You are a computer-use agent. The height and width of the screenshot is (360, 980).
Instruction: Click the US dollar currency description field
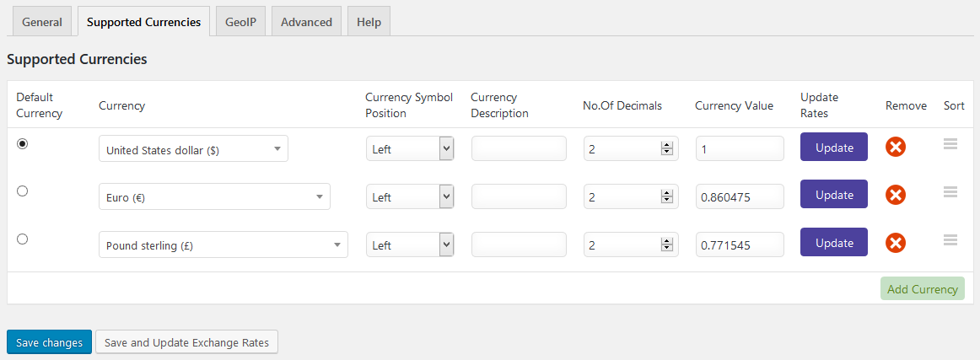(519, 149)
